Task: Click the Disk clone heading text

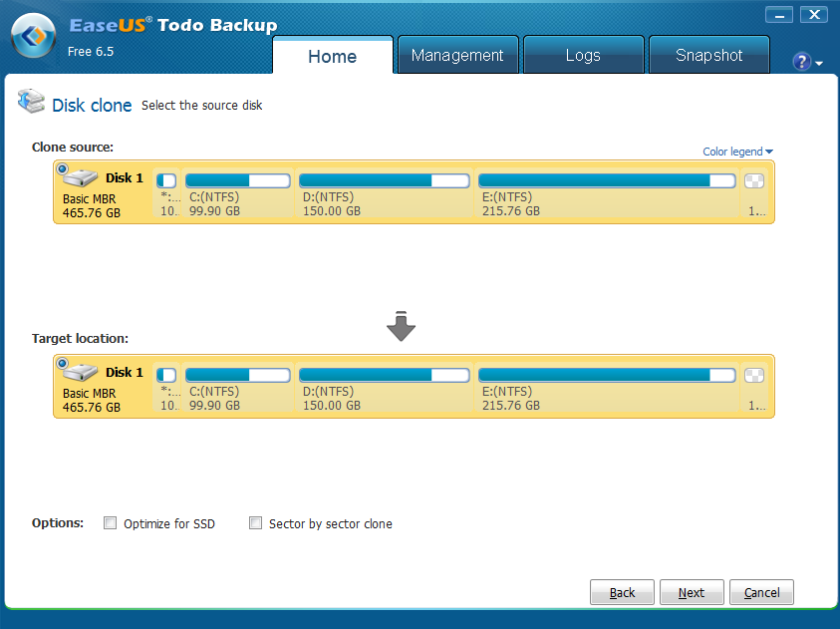Action: (x=92, y=105)
